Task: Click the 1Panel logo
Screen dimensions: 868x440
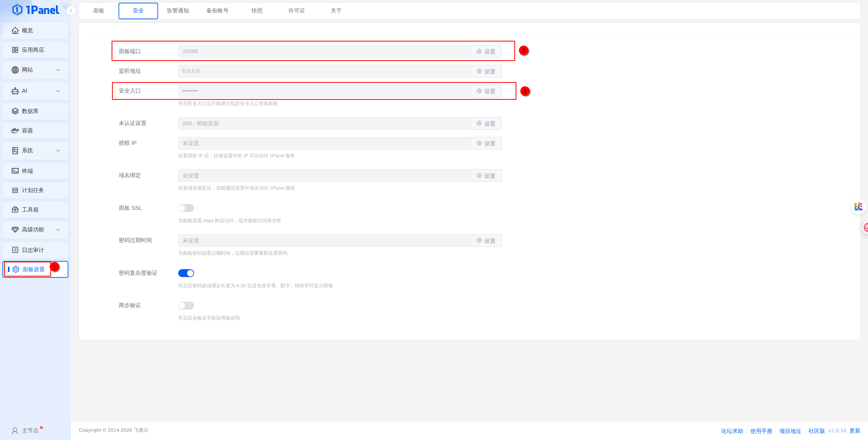Action: [35, 10]
